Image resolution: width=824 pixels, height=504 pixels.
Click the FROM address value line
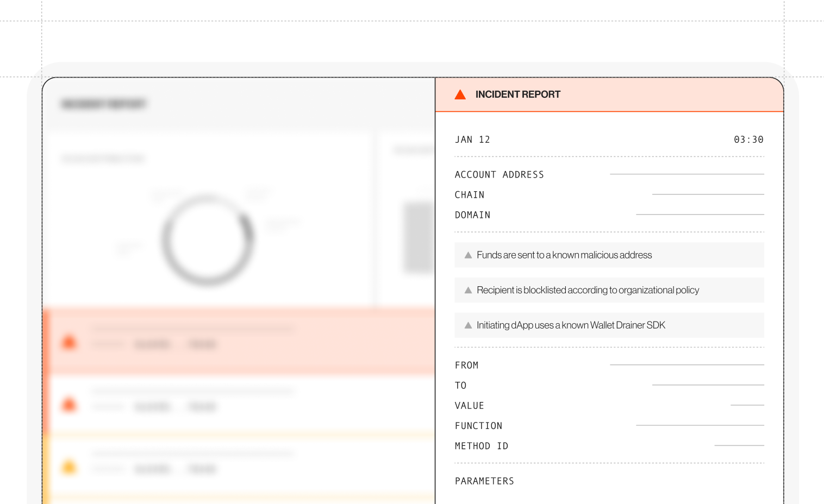pyautogui.click(x=686, y=365)
